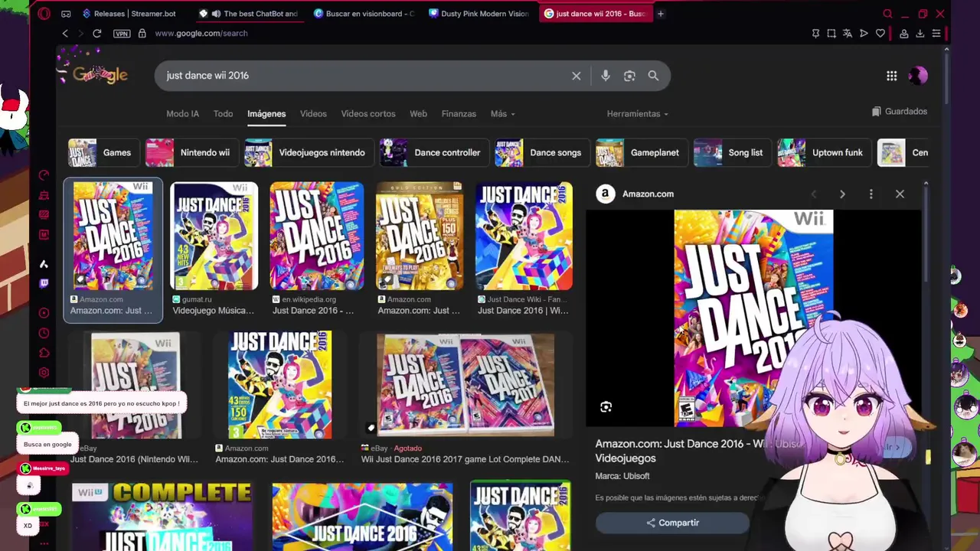Mute The best ChatBot tab audio

pyautogui.click(x=217, y=14)
